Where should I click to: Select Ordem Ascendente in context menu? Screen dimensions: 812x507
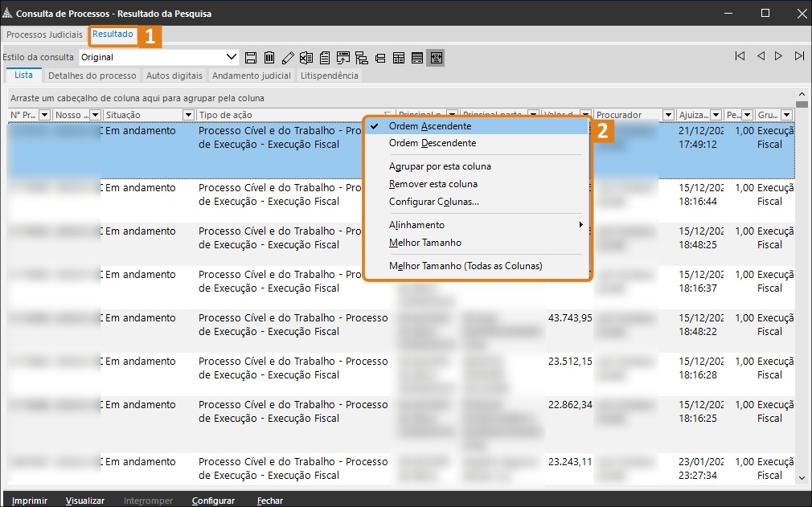[x=477, y=126]
